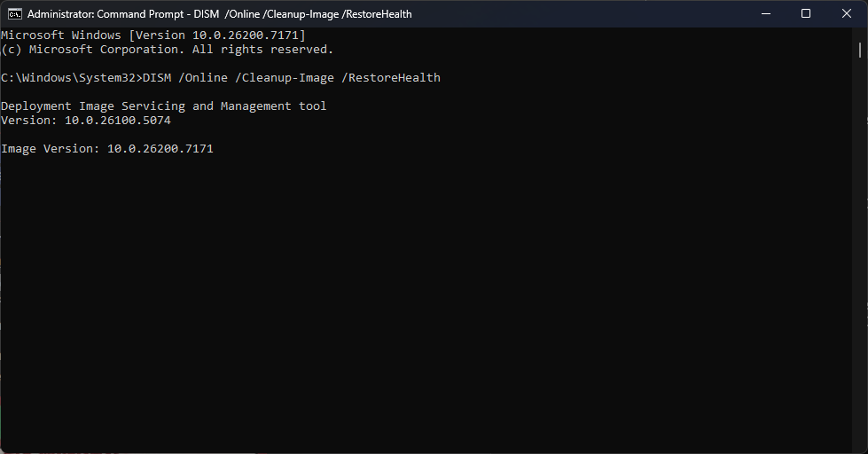Image resolution: width=868 pixels, height=454 pixels.
Task: Click the Command Prompt icon in title bar
Action: tap(14, 14)
